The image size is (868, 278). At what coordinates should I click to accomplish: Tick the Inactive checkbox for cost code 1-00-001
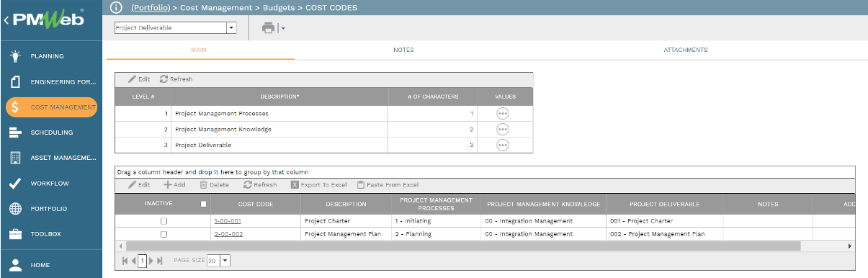click(x=164, y=221)
